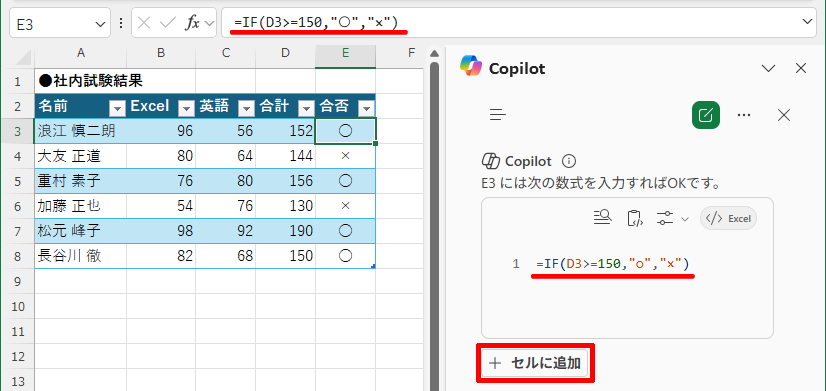Viewport: 826px width, 391px height.
Task: Collapse Copilot pane options chevron
Action: pos(769,68)
